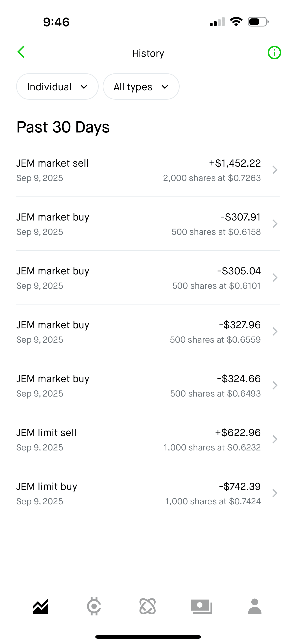
Task: Tap the Past 30 Days heading
Action: pyautogui.click(x=63, y=127)
